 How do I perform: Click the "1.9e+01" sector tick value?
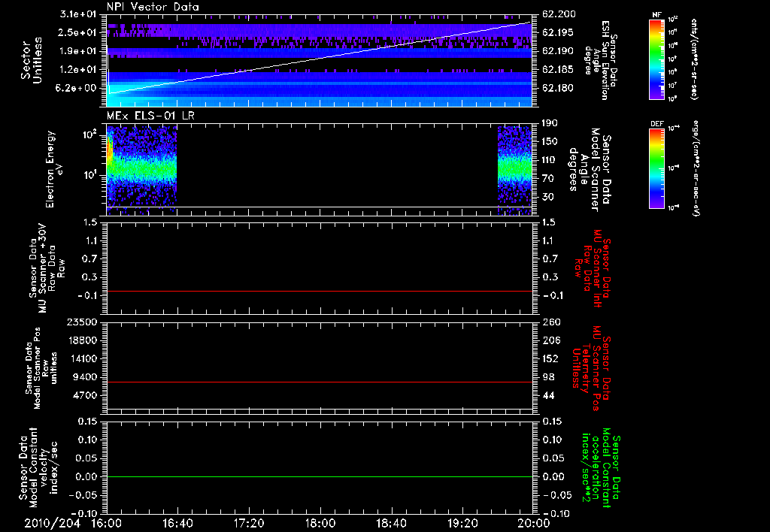[x=78, y=51]
